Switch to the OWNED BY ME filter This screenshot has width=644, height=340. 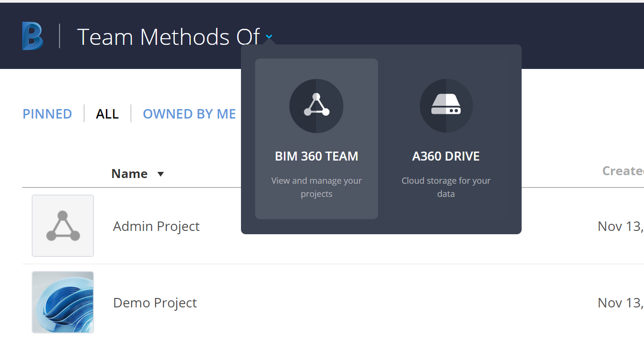point(189,113)
